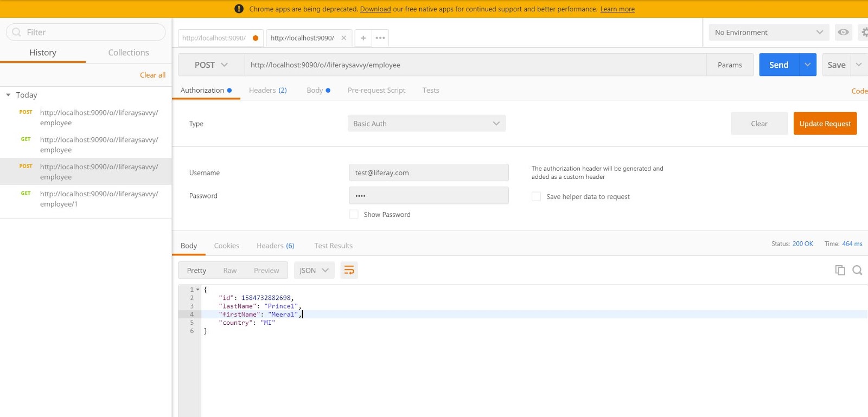
Task: Fold the JSON object at line 1
Action: click(x=198, y=290)
